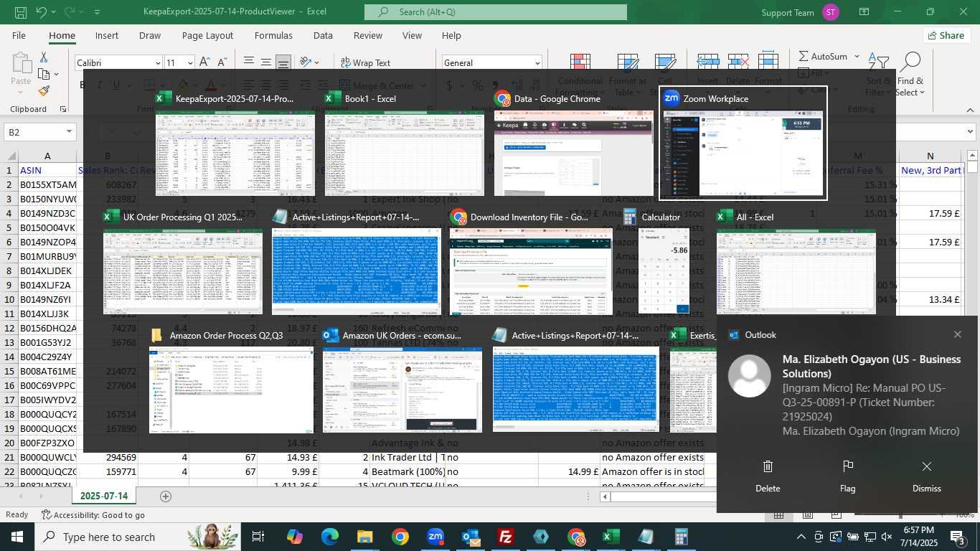This screenshot has height=551, width=980.
Task: Click the horizontal scrollbar left arrow
Action: [606, 496]
